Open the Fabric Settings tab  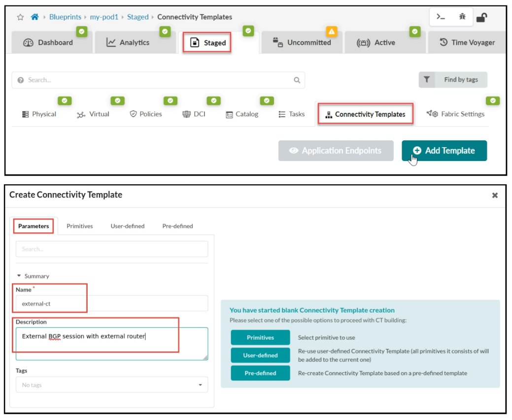point(456,114)
